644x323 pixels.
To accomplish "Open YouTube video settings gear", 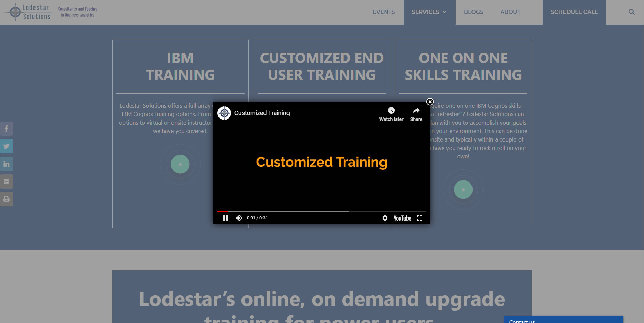I will click(385, 218).
